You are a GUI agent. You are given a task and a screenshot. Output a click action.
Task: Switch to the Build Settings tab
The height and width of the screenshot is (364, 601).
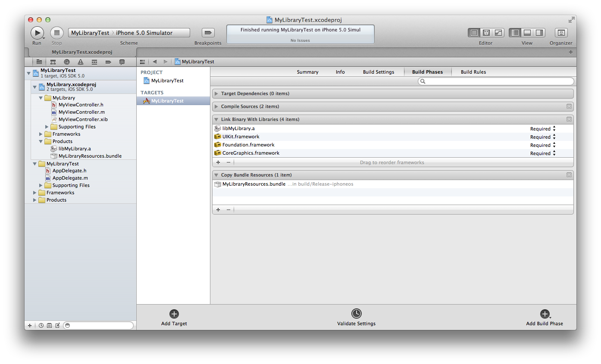click(x=379, y=72)
